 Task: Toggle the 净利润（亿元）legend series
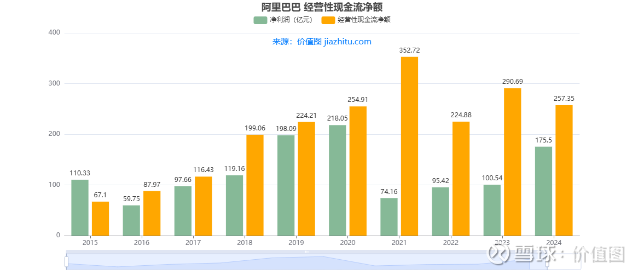283,20
